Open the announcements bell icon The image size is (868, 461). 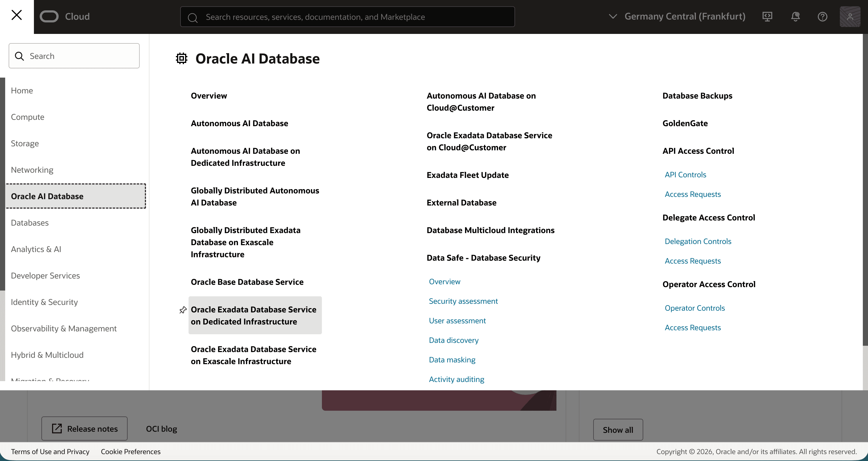pyautogui.click(x=795, y=16)
